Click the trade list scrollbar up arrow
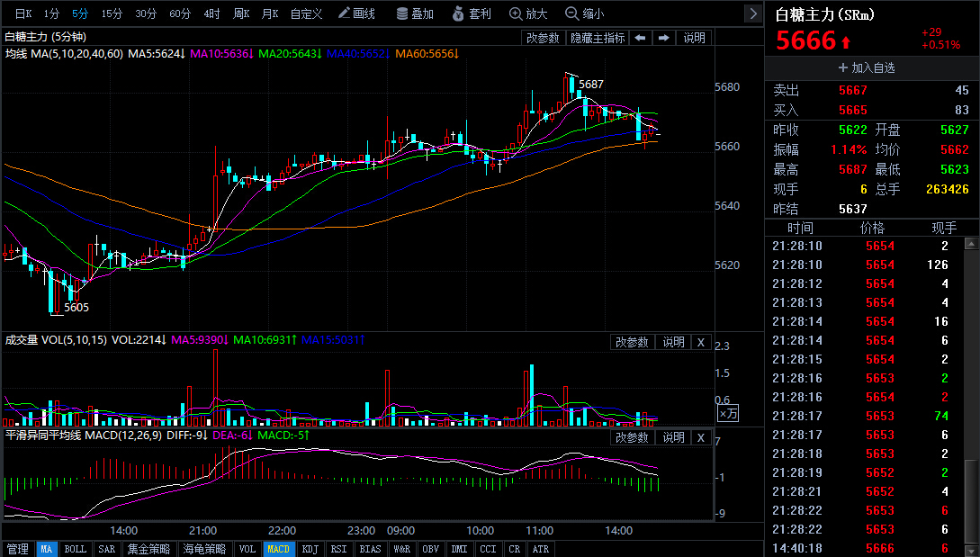The image size is (980, 557). point(971,244)
